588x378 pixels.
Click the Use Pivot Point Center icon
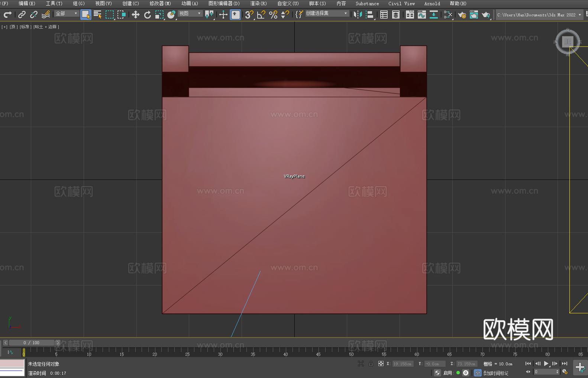coord(209,14)
